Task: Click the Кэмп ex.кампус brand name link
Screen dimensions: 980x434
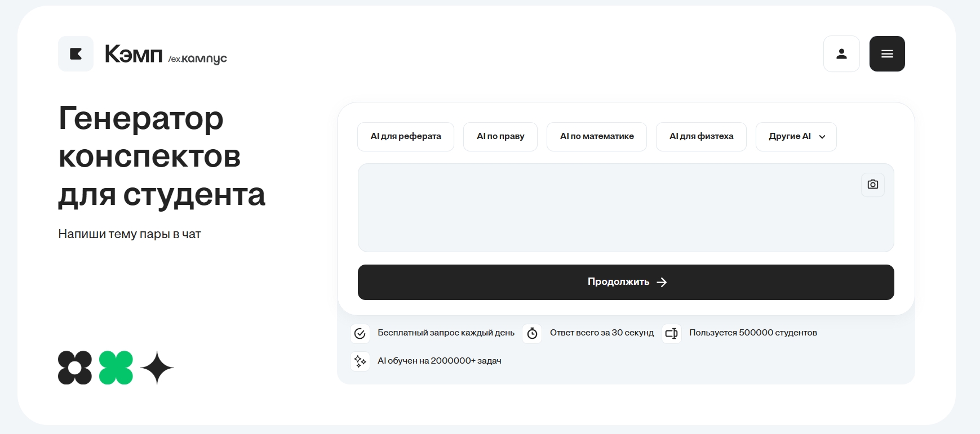Action: (x=166, y=55)
